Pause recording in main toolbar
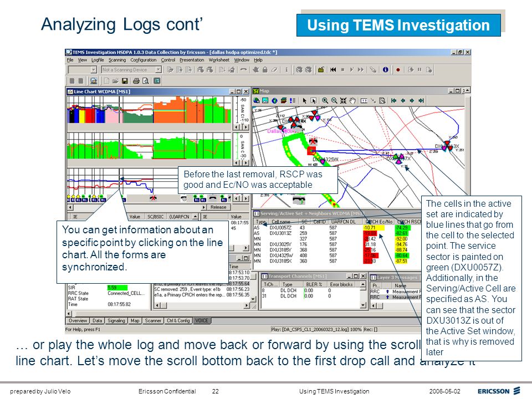The image size is (532, 399). pyautogui.click(x=420, y=70)
